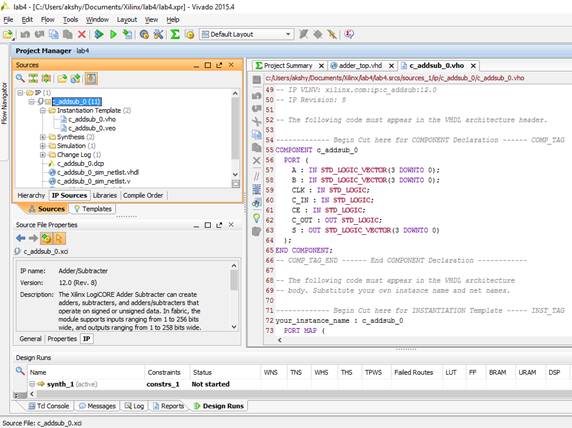
Task: Open the Default Layout dropdown
Action: (247, 34)
